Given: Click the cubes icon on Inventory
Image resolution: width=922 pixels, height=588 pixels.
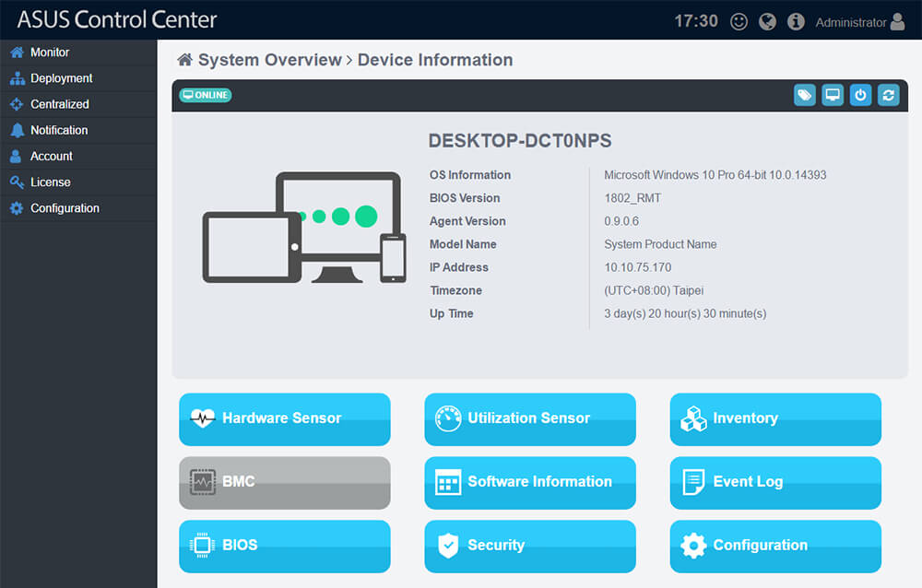Looking at the screenshot, I should (x=693, y=418).
